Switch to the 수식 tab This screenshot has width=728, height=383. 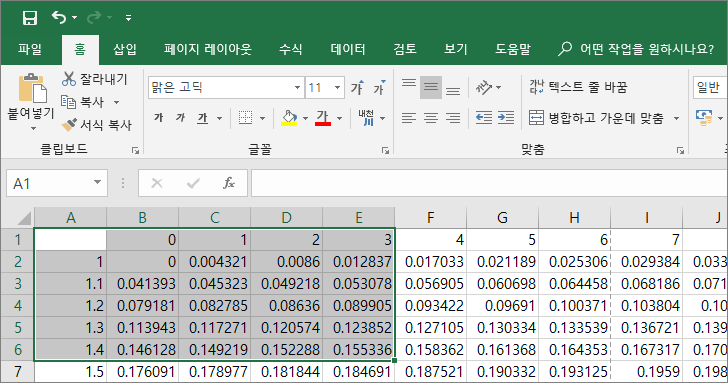pos(291,49)
